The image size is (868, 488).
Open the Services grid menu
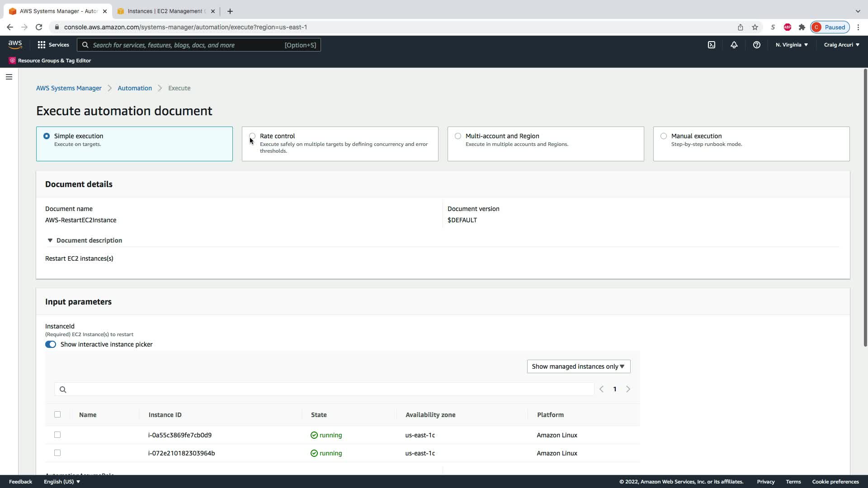pos(53,45)
